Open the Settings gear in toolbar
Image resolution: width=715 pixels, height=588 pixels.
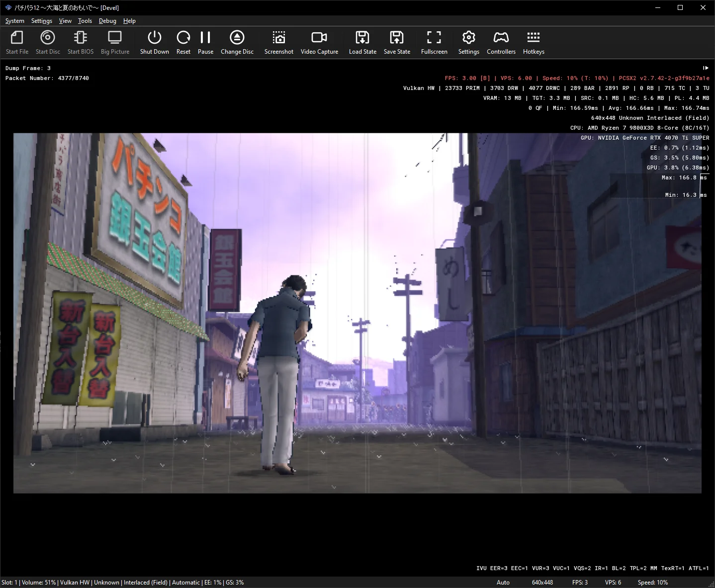(468, 42)
